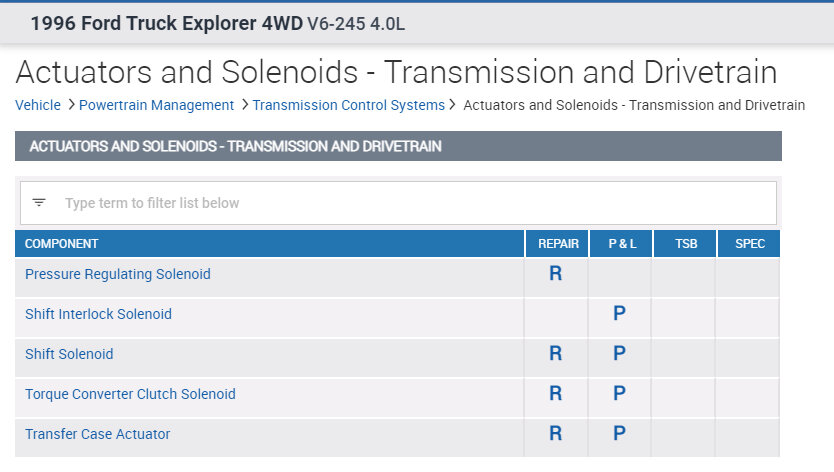The image size is (834, 472).
Task: Open Parts & Labor icon for Shift Interlock Solenoid
Action: coord(620,314)
